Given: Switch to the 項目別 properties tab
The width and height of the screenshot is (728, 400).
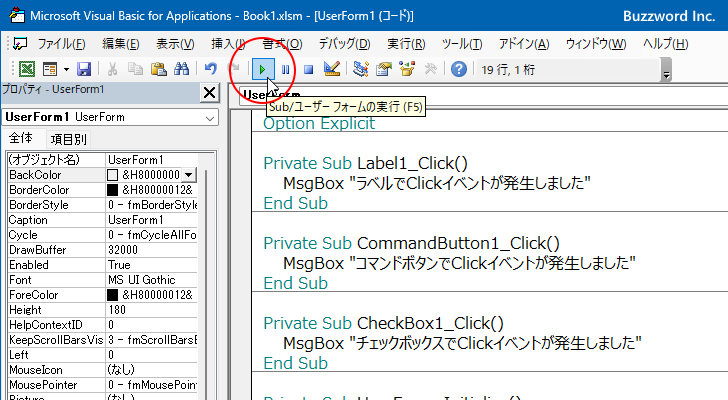Looking at the screenshot, I should point(68,139).
